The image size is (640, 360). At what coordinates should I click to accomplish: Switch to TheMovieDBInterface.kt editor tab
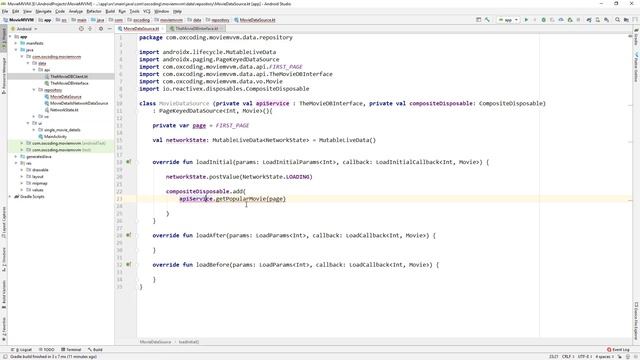click(197, 29)
